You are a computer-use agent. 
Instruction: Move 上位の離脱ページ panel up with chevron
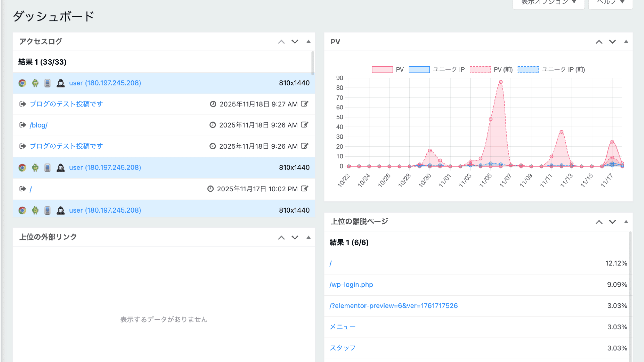click(x=599, y=222)
